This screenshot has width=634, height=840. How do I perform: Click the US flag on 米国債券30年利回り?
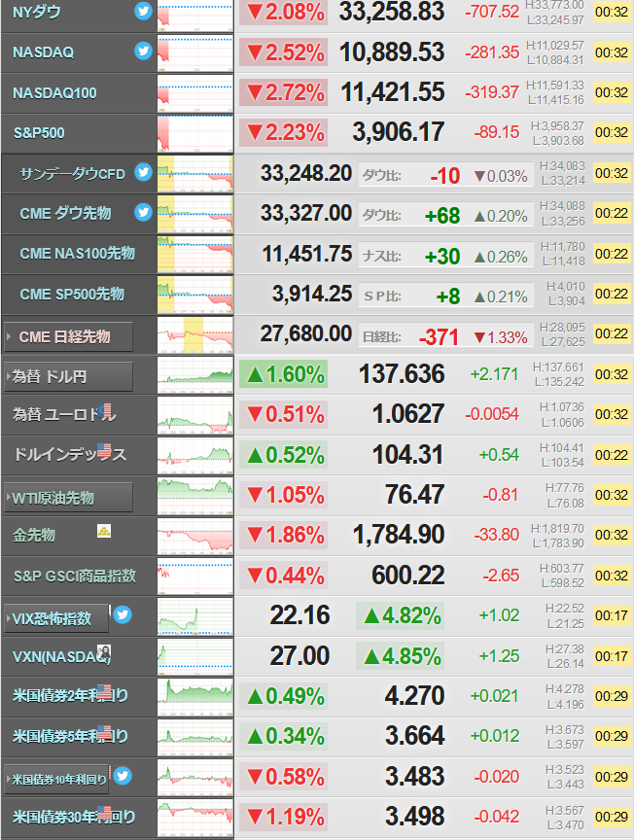(104, 813)
